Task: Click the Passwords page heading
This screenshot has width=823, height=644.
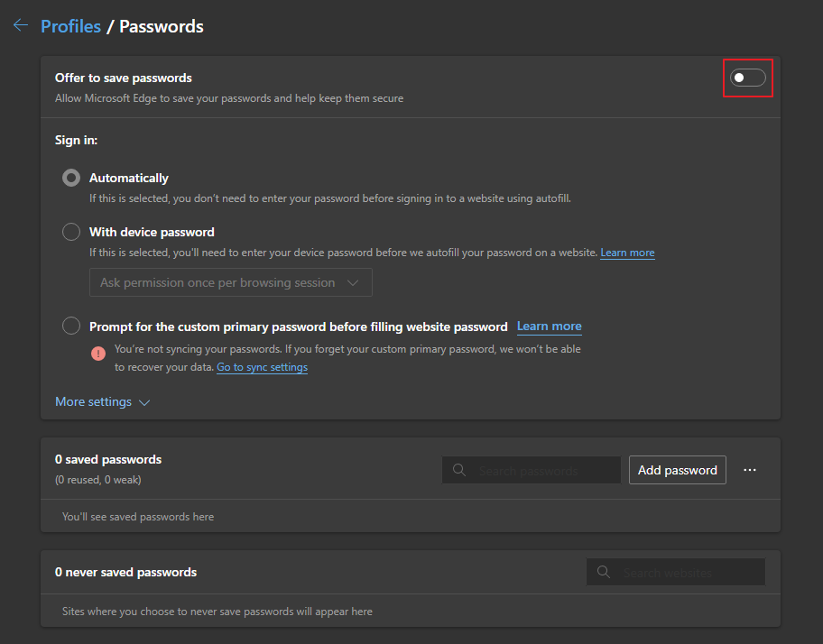Action: (162, 26)
